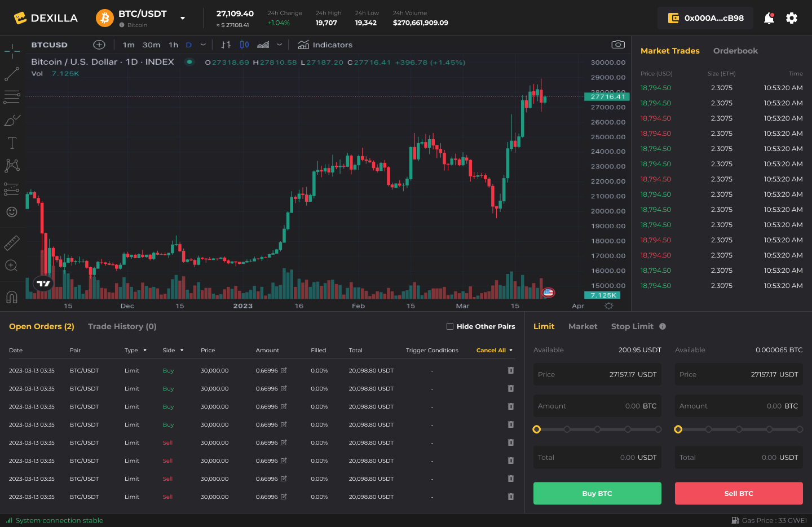The height and width of the screenshot is (527, 812).
Task: Open the chart patterns tool
Action: pyautogui.click(x=12, y=165)
